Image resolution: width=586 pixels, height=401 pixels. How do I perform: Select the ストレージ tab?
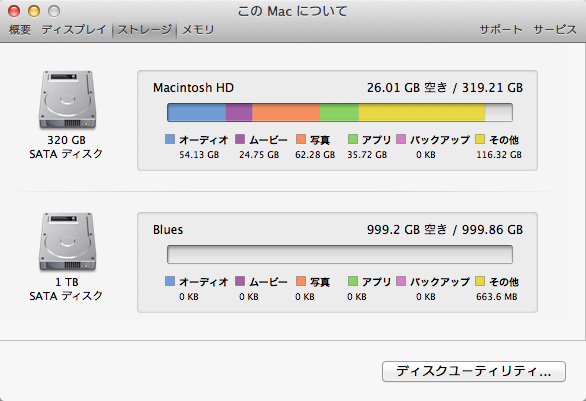coord(145,30)
